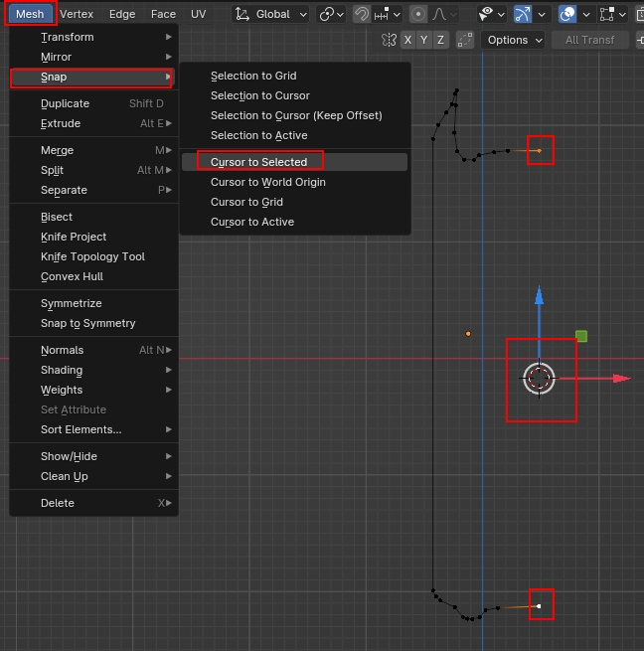Viewport: 644px width, 651px height.
Task: Open the Vertex menu
Action: [x=77, y=14]
